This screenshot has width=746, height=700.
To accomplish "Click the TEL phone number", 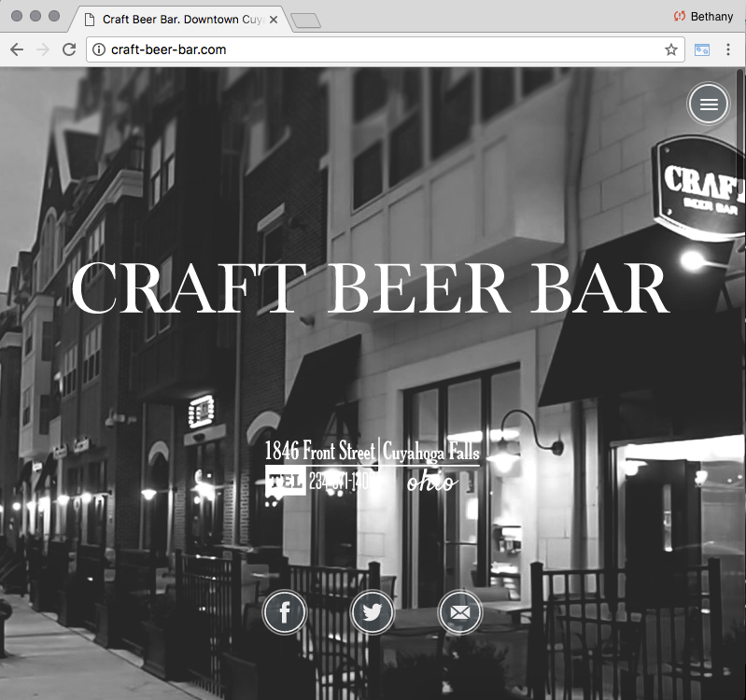I will pos(321,482).
